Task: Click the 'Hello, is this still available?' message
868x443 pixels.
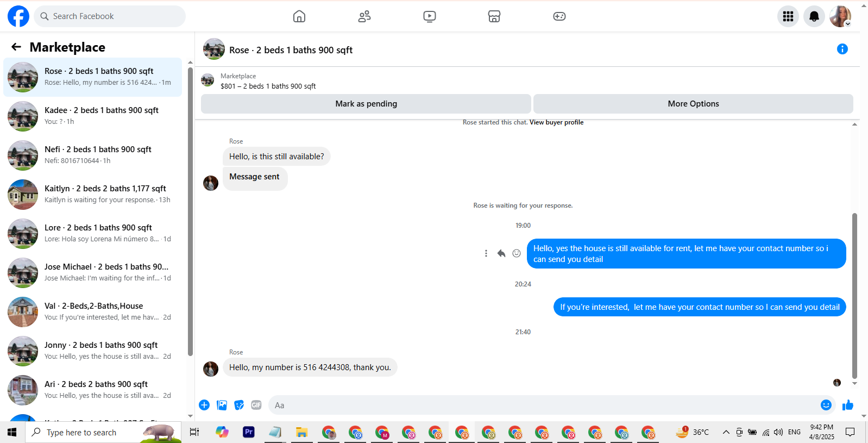Action: (x=276, y=157)
